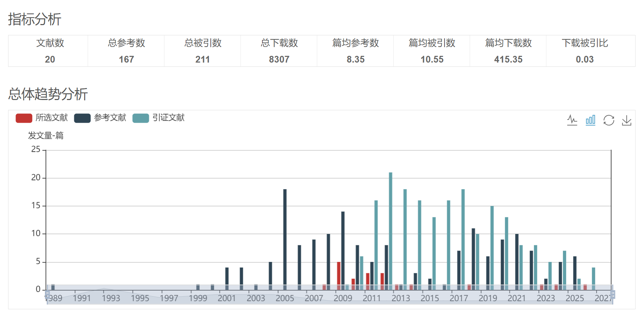Toggle 参考文献 legend series
This screenshot has width=644, height=316.
pos(100,118)
